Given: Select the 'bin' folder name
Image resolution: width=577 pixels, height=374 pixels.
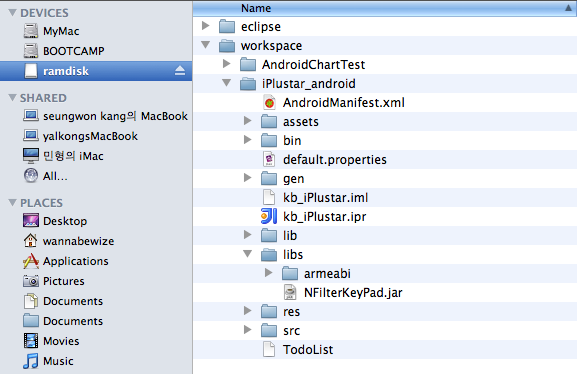Looking at the screenshot, I should tap(292, 141).
